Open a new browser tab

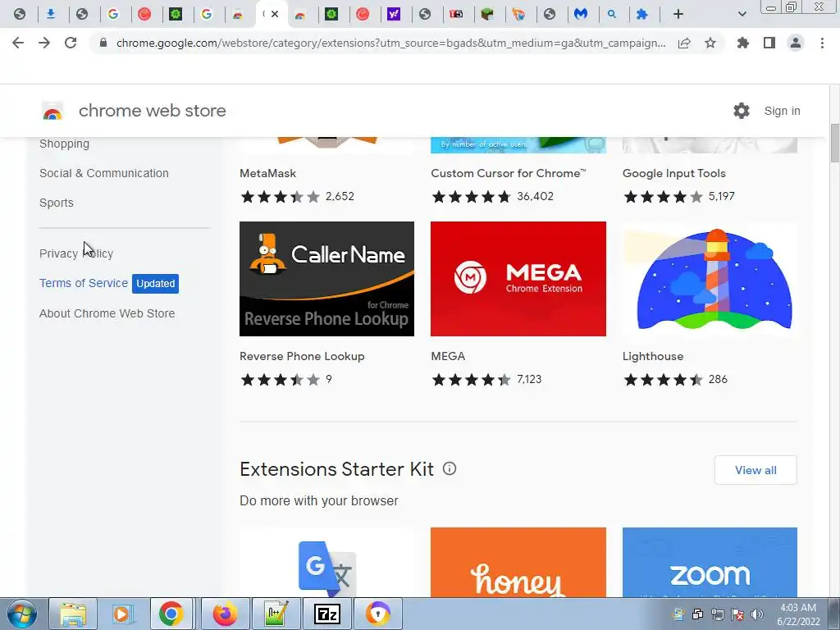tap(678, 15)
